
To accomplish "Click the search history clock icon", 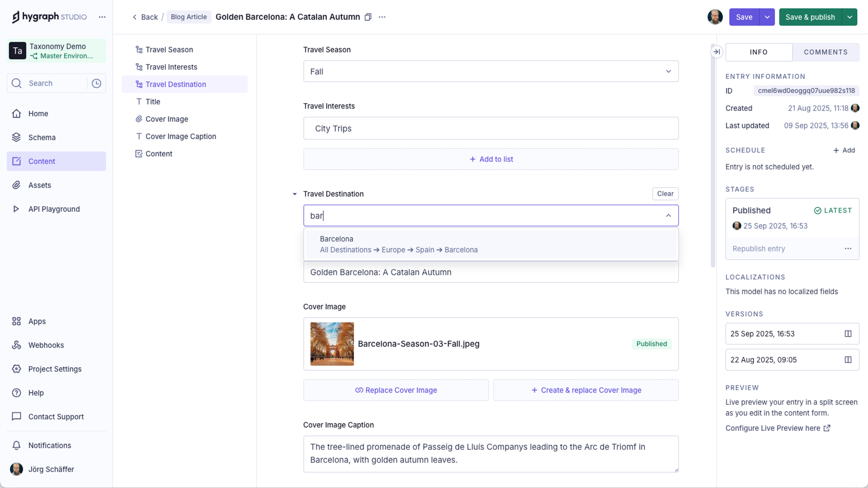I will (x=97, y=83).
